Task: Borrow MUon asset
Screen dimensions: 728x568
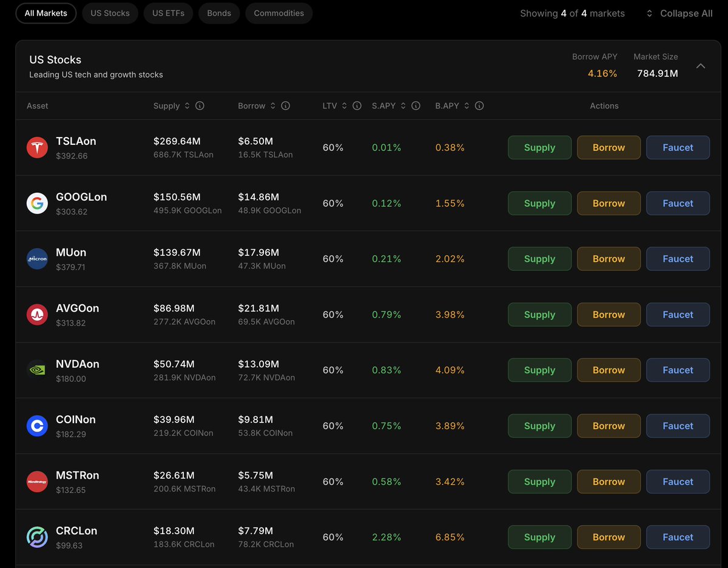Action: [x=608, y=259]
